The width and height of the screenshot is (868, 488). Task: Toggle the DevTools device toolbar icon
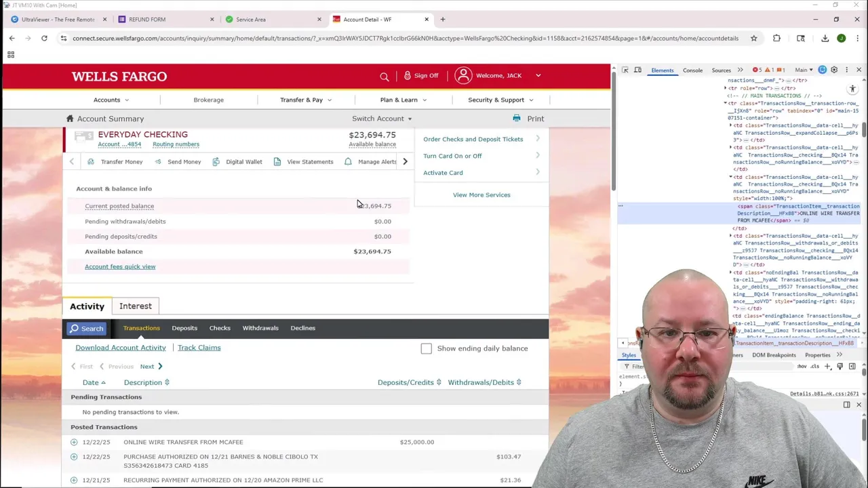[x=637, y=70]
